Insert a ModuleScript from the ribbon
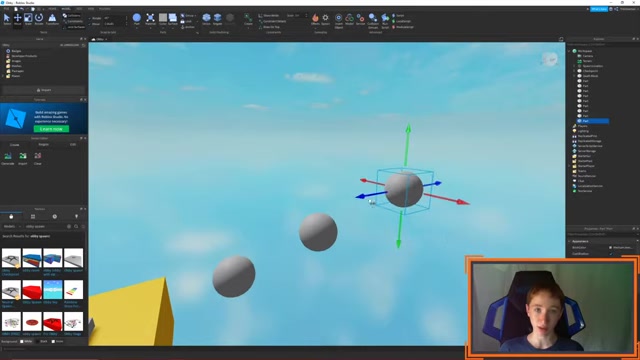640x360 pixels. (x=403, y=27)
